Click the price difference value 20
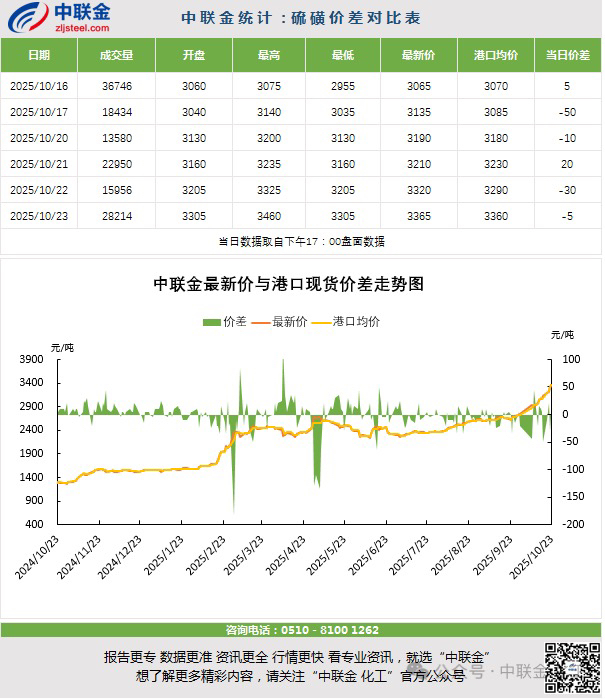 (567, 164)
